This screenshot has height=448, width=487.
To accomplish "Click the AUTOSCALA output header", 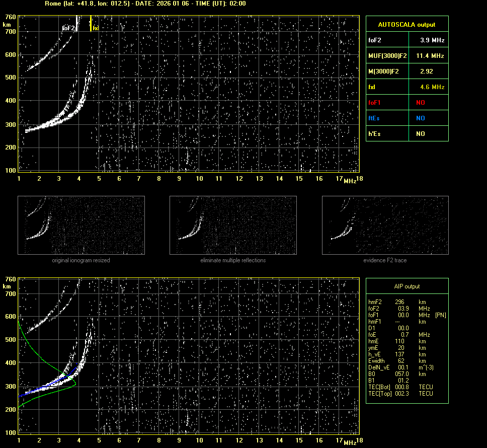I will (407, 24).
